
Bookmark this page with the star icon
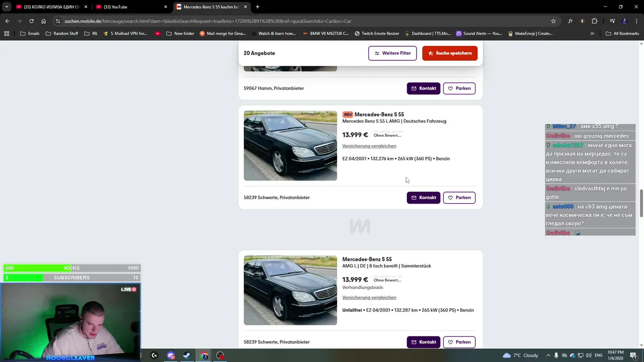click(x=553, y=21)
